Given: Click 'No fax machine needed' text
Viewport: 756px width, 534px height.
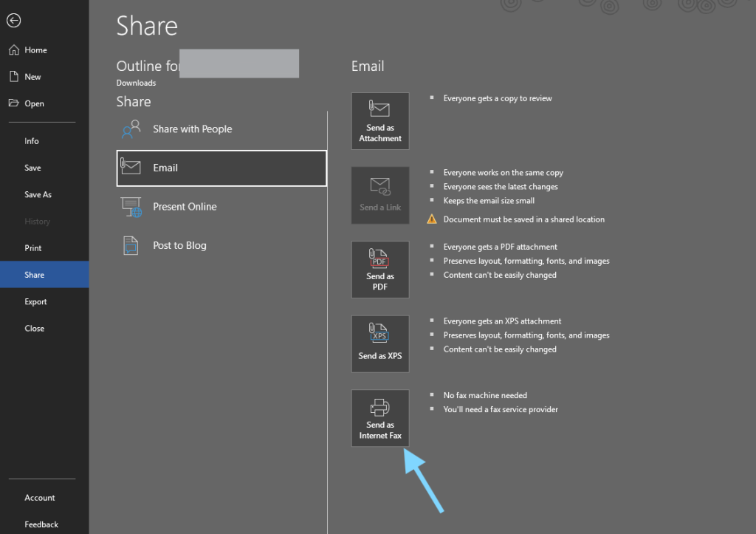Looking at the screenshot, I should [x=485, y=396].
